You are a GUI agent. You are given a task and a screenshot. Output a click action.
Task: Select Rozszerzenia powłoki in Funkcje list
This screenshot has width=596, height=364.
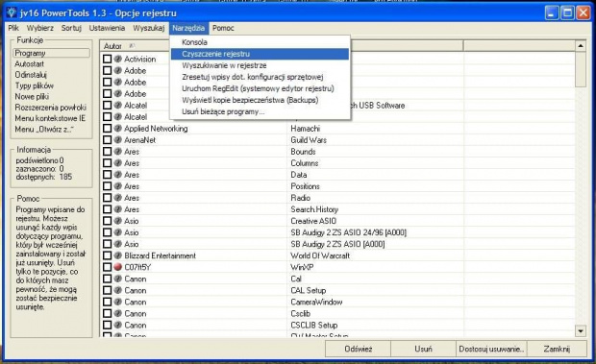point(51,108)
